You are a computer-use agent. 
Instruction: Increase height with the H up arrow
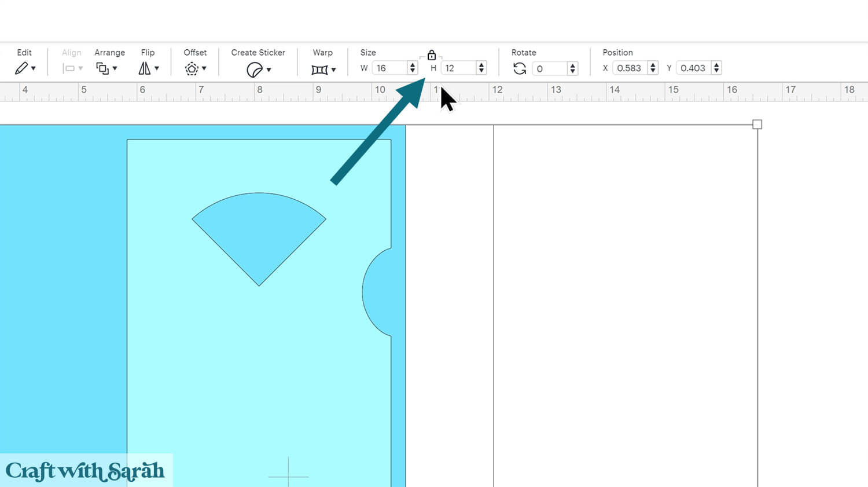[481, 65]
